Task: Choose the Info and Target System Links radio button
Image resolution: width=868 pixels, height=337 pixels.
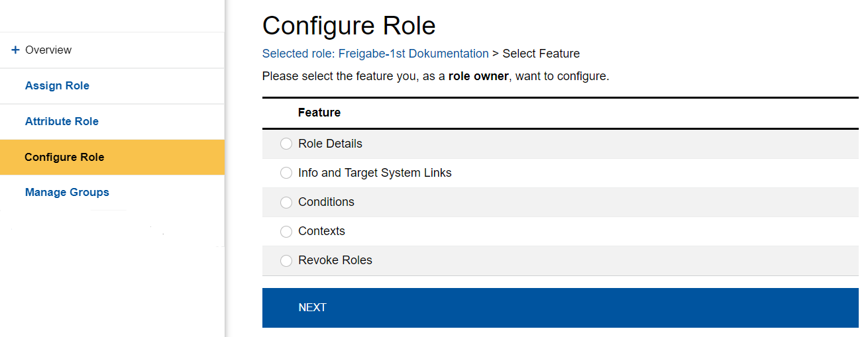Action: 286,173
